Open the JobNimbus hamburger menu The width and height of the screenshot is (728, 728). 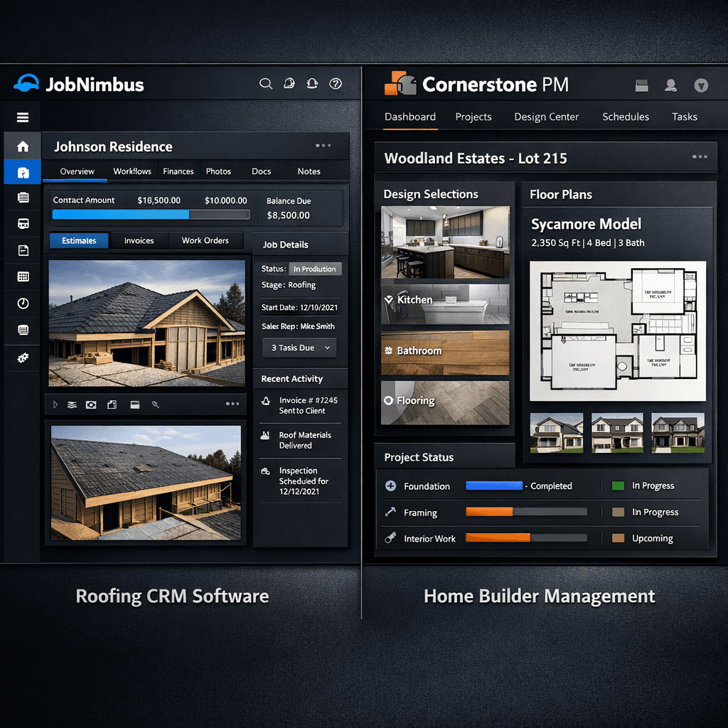point(23,117)
